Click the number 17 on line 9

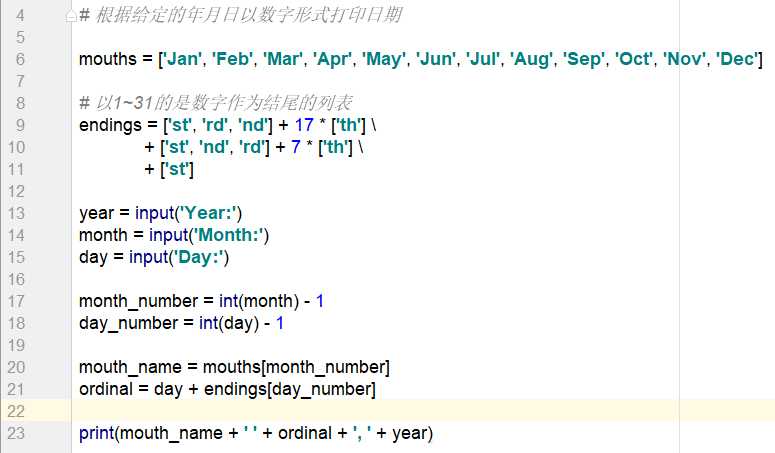click(304, 125)
